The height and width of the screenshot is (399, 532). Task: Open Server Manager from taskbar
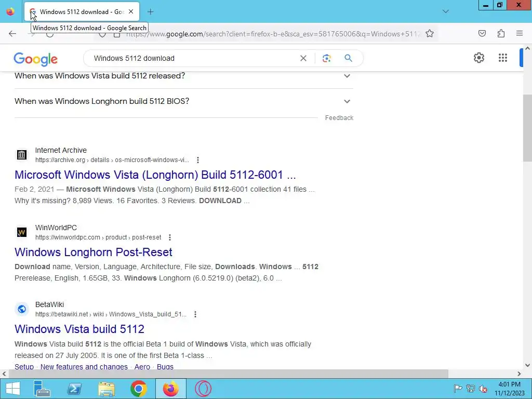pos(42,389)
